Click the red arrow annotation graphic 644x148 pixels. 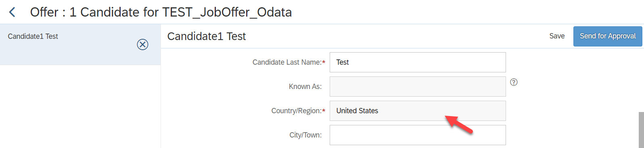(459, 125)
